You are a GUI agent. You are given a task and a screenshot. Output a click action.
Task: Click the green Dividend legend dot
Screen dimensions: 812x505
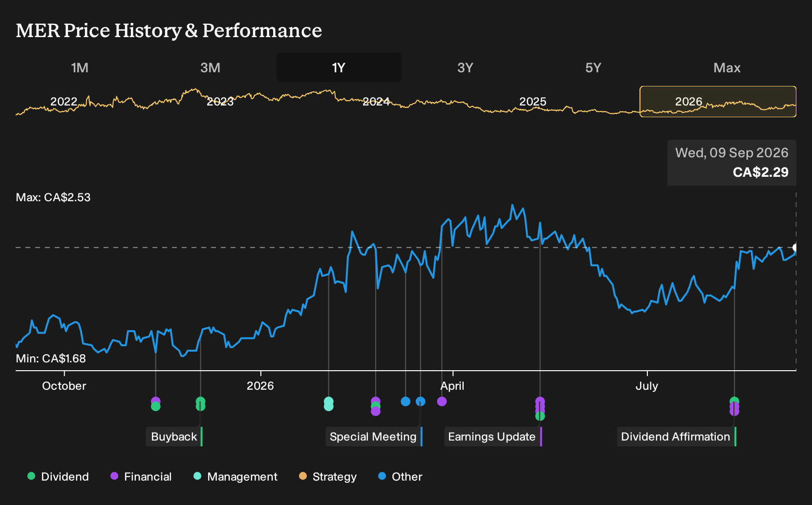[31, 476]
